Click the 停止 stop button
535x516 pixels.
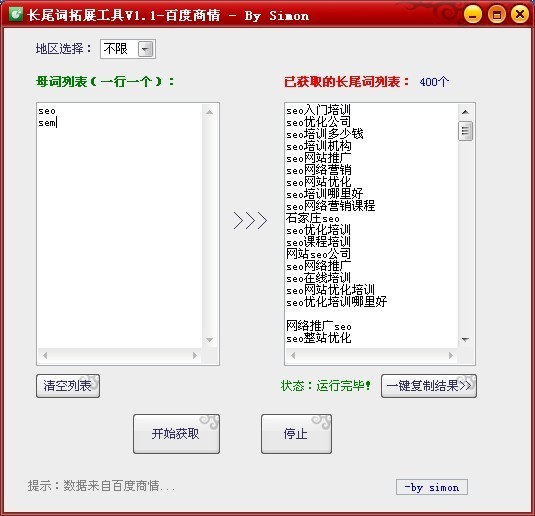click(296, 434)
